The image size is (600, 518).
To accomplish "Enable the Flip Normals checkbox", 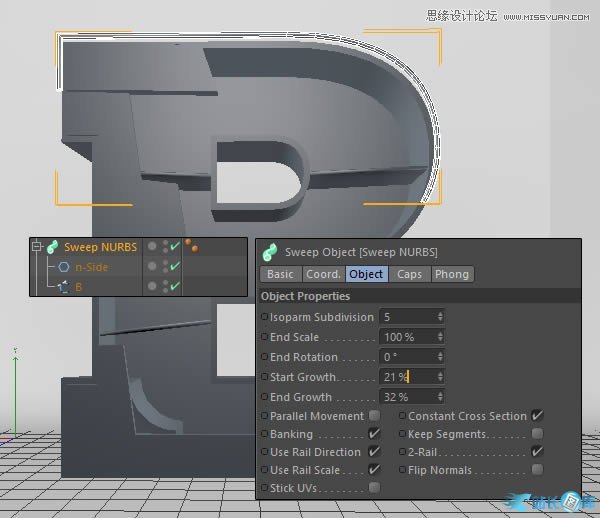I will [x=537, y=470].
